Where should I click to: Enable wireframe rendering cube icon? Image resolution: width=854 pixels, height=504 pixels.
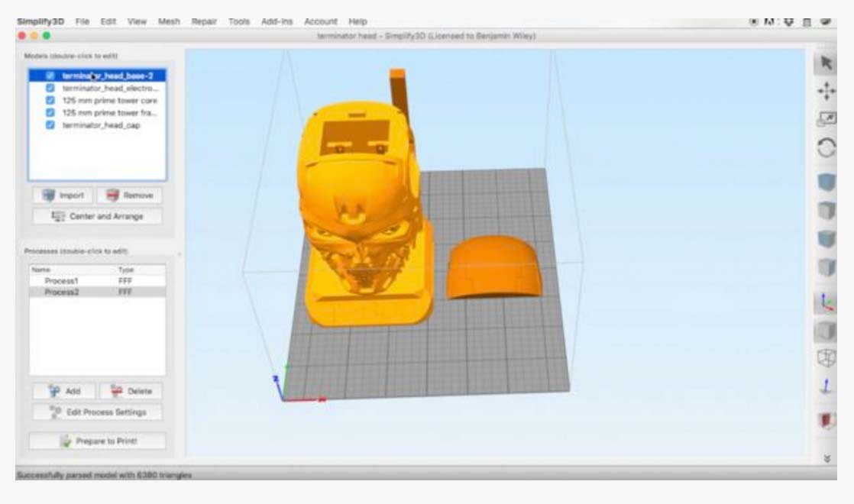[x=826, y=358]
